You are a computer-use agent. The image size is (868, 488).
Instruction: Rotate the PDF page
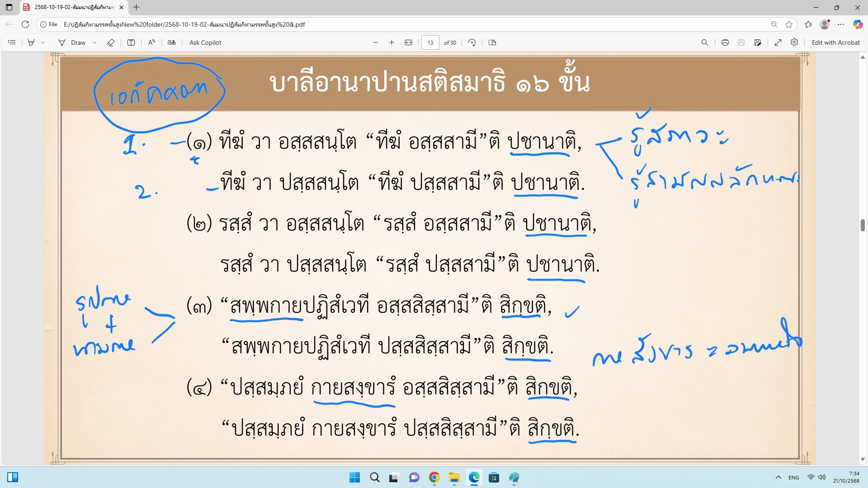pyautogui.click(x=472, y=42)
